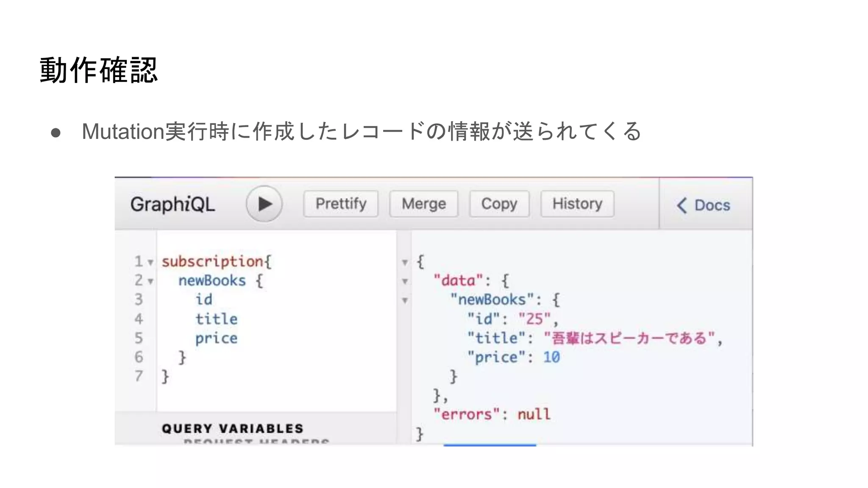Screen dimensions: 868x488
Task: Expand the Query Variables section
Action: tap(232, 428)
